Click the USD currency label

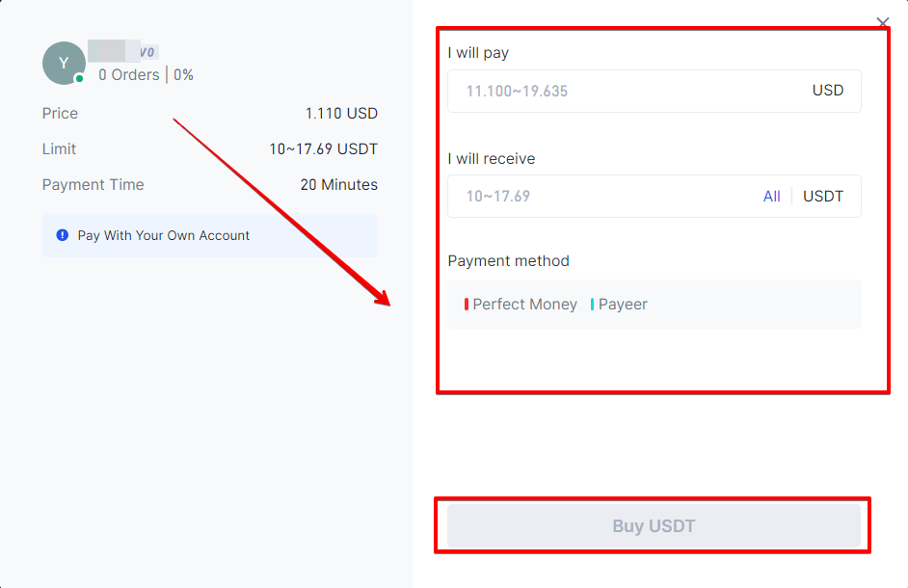tap(827, 91)
